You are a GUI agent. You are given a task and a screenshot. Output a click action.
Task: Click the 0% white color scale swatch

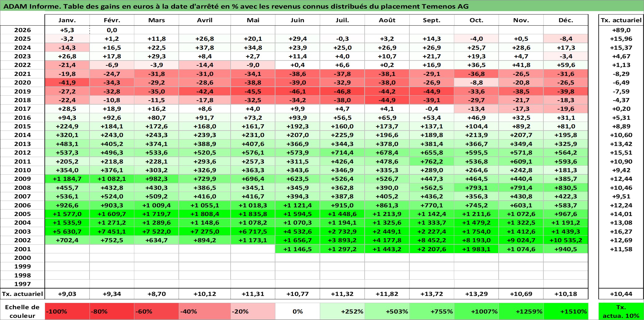[297, 311]
